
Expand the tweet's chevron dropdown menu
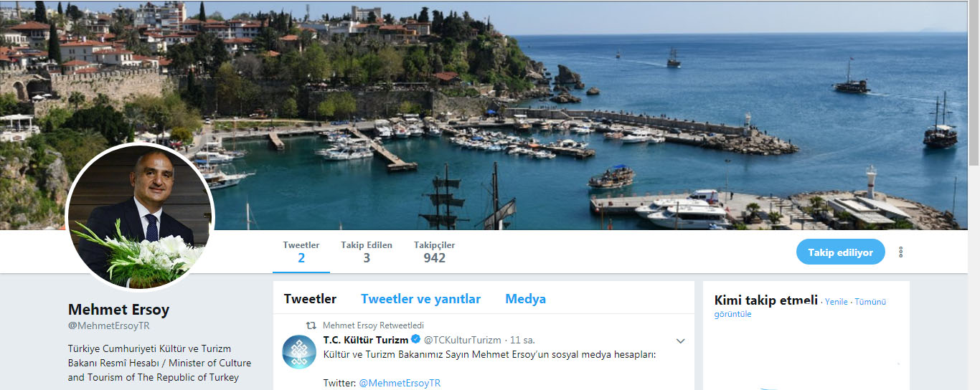tap(681, 341)
